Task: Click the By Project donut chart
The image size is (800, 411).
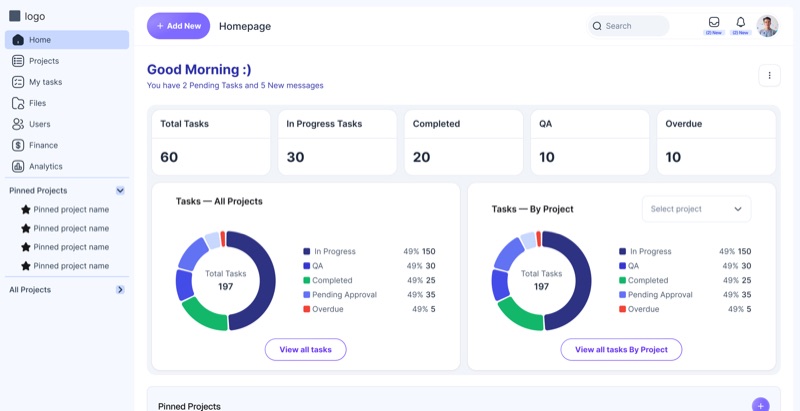Action: click(x=541, y=280)
